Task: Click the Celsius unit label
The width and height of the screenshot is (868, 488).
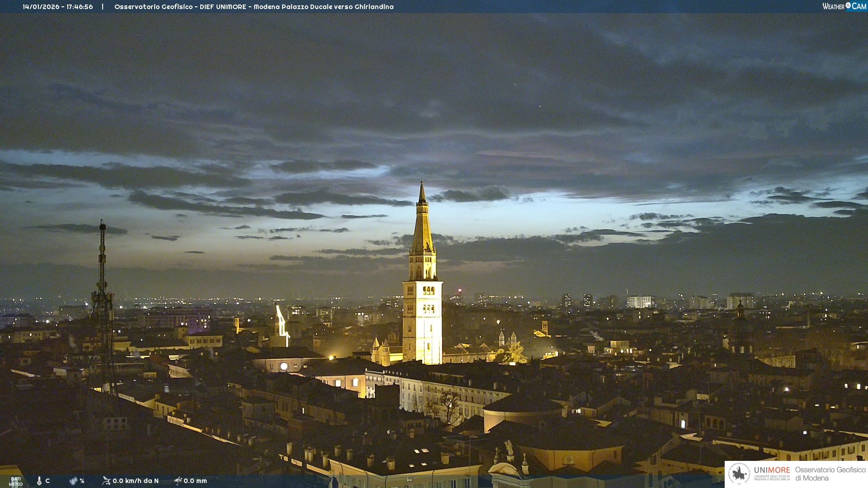Action: (47, 481)
